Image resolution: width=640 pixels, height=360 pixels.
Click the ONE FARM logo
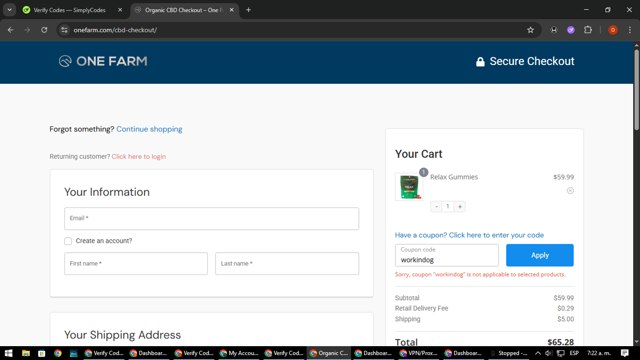pos(103,61)
